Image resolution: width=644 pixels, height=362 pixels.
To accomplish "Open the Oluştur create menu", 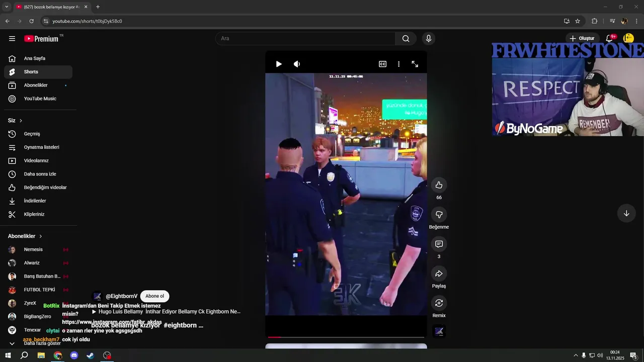I will (x=582, y=38).
